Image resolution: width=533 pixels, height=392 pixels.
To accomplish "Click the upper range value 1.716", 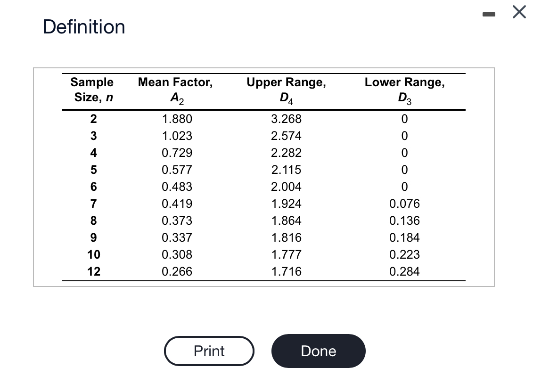I will [x=286, y=272].
